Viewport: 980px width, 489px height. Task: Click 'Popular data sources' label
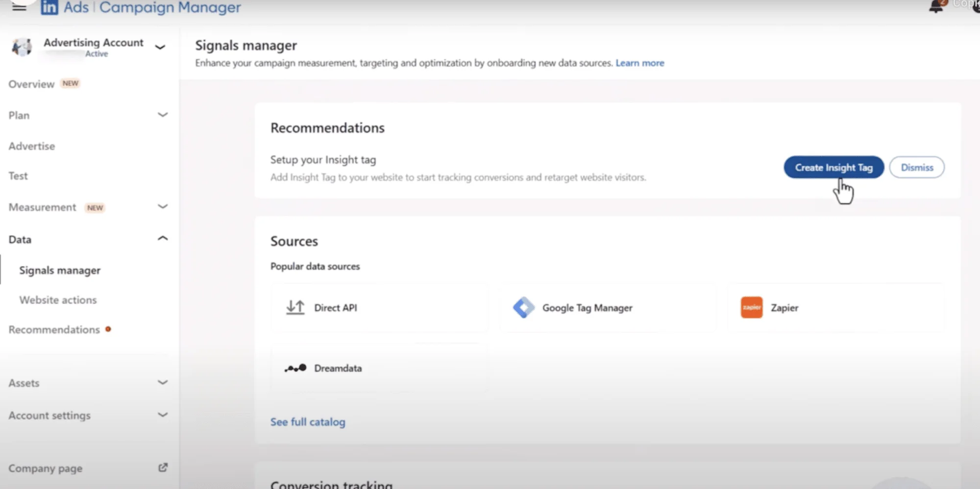[315, 266]
